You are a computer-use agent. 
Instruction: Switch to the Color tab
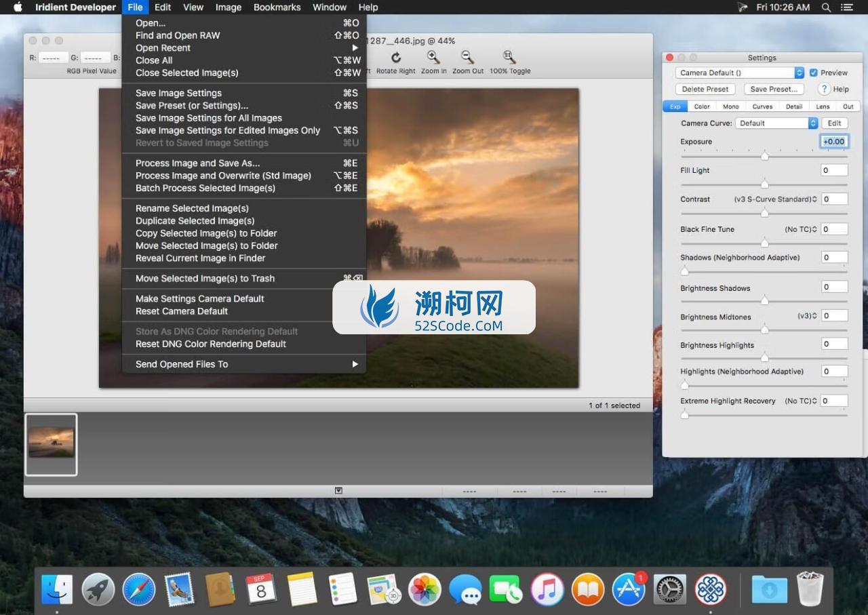tap(702, 106)
